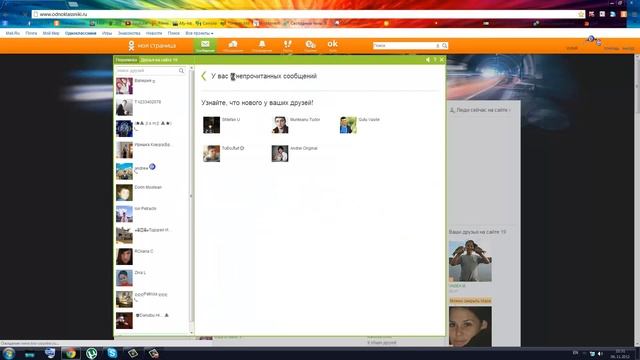Open Windows Start button
640x360 pixels.
click(x=8, y=353)
